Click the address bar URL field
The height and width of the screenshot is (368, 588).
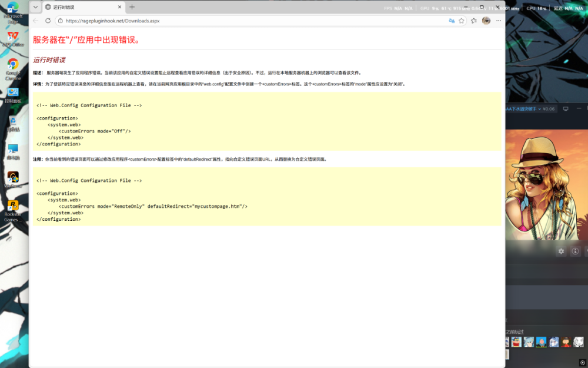click(x=176, y=20)
